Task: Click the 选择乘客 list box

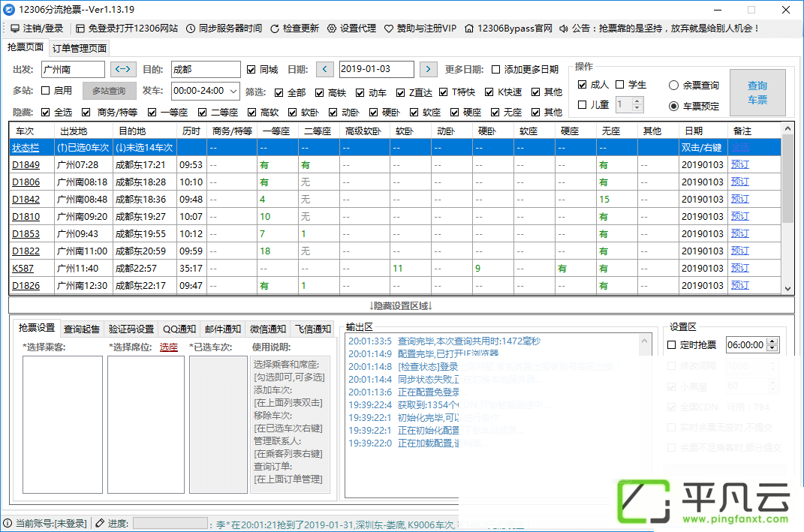Action: 62,425
